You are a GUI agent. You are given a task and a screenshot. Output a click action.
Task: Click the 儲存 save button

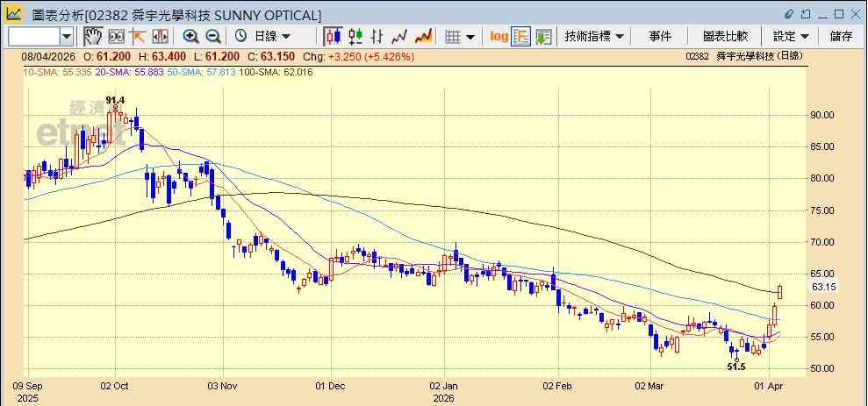(x=841, y=37)
